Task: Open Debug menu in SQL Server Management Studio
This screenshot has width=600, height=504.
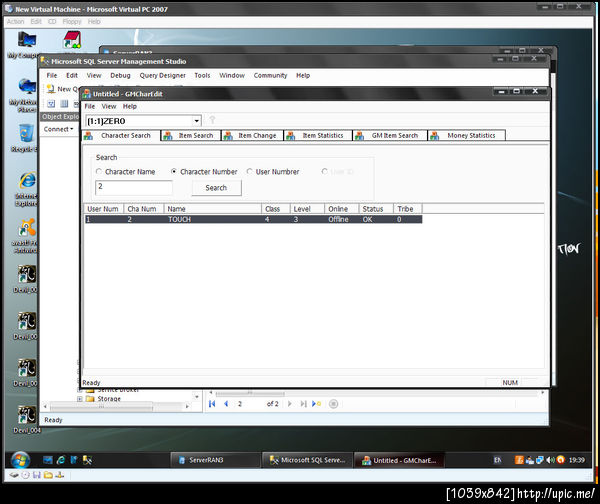Action: [120, 75]
